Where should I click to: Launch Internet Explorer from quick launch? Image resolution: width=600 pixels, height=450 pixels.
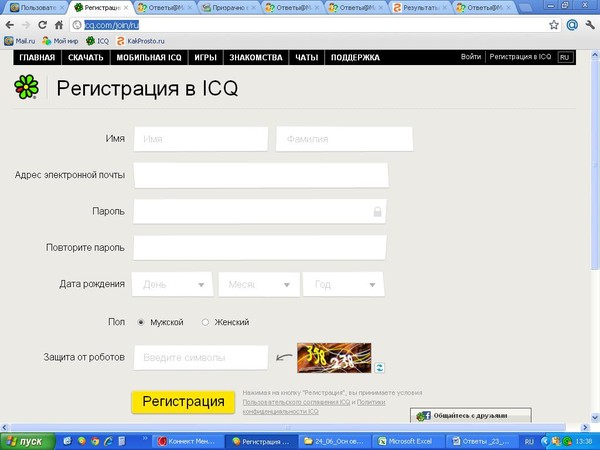[108, 442]
